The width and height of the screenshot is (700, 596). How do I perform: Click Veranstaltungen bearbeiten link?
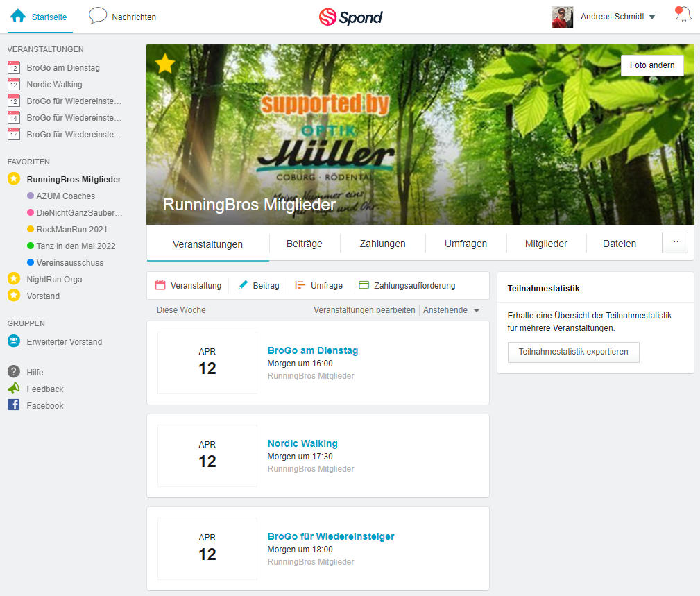click(364, 310)
